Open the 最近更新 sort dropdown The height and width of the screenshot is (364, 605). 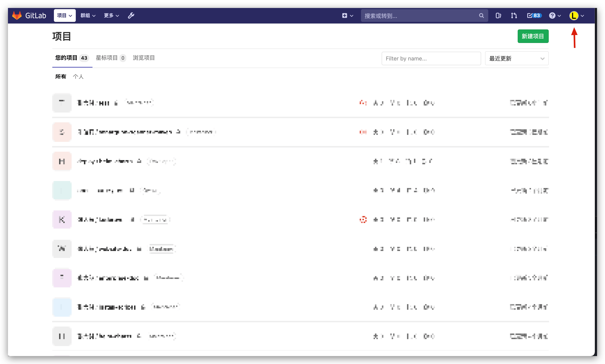tap(516, 58)
